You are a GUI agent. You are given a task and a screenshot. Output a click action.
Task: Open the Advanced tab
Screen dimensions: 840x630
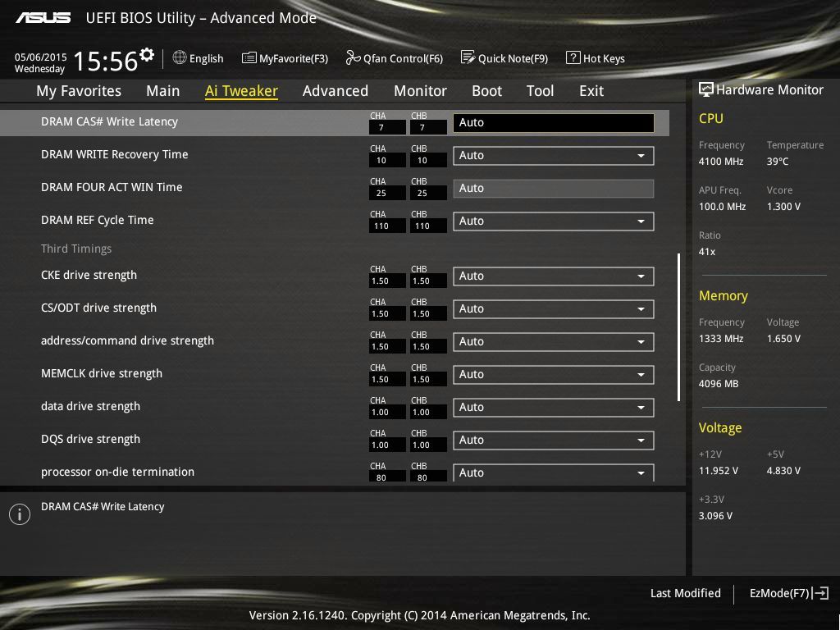336,91
